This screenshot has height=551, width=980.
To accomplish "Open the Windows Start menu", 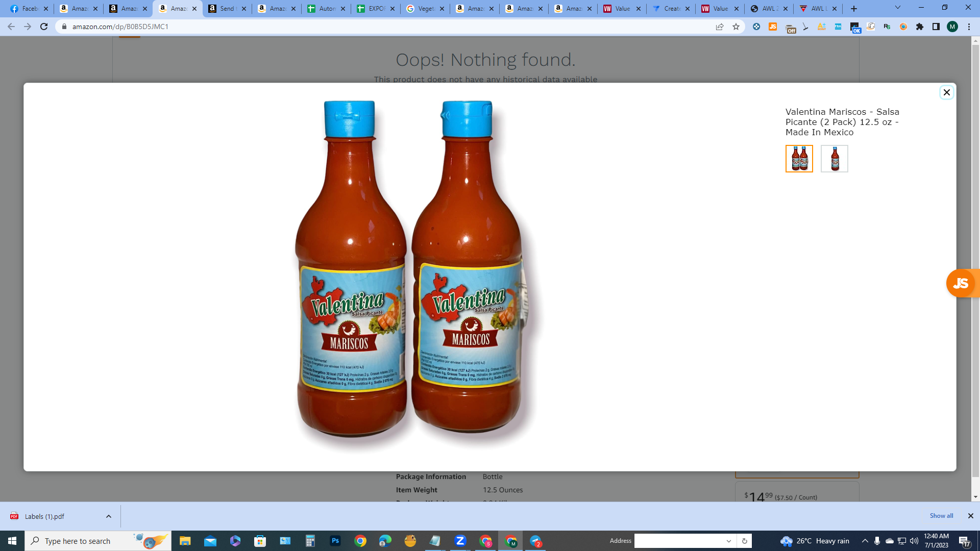I will point(12,541).
